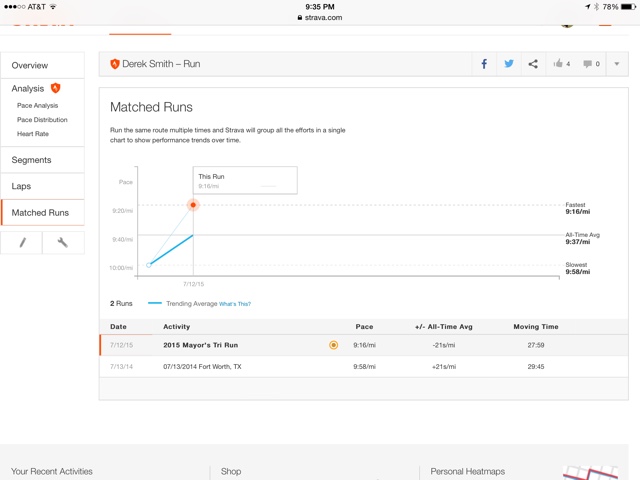Click the orange data point on chart
The width and height of the screenshot is (640, 480).
point(193,205)
